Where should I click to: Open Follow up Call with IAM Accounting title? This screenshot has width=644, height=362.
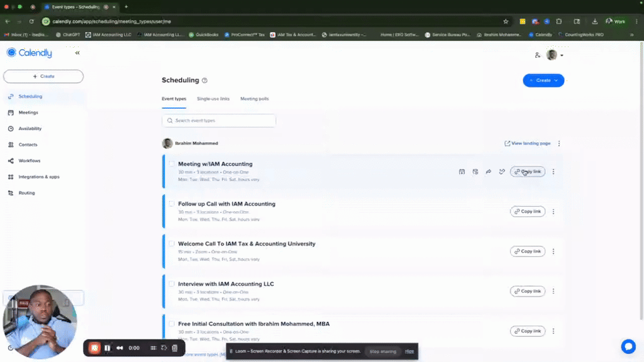226,204
